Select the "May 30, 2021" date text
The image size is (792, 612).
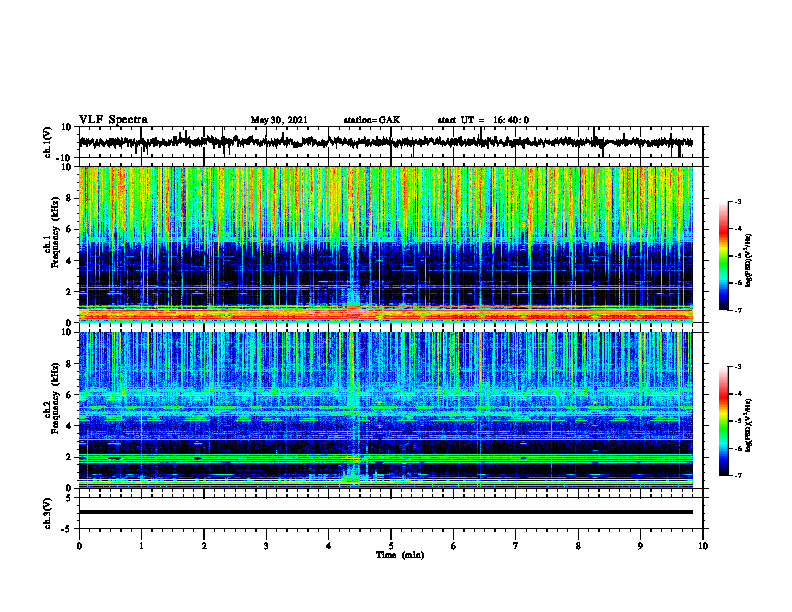(x=279, y=120)
